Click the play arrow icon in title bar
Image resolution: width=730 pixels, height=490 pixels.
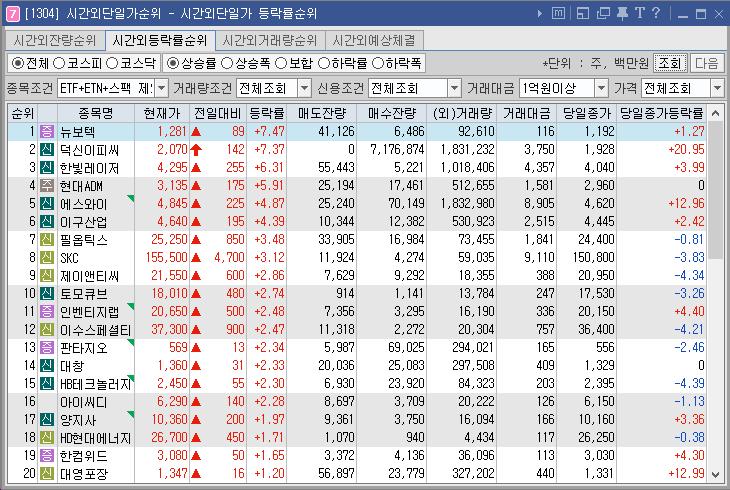click(x=539, y=14)
